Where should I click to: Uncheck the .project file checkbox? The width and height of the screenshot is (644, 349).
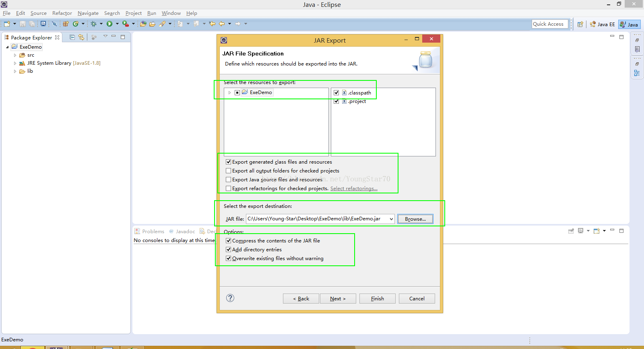click(336, 101)
